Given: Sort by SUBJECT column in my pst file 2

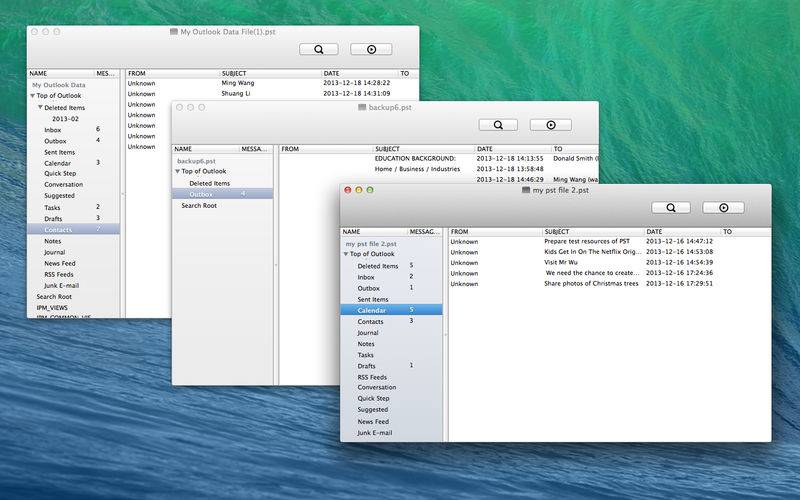Looking at the screenshot, I should (x=593, y=232).
